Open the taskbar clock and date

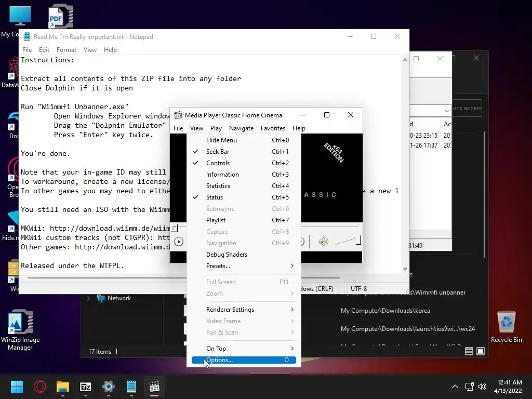(x=508, y=387)
